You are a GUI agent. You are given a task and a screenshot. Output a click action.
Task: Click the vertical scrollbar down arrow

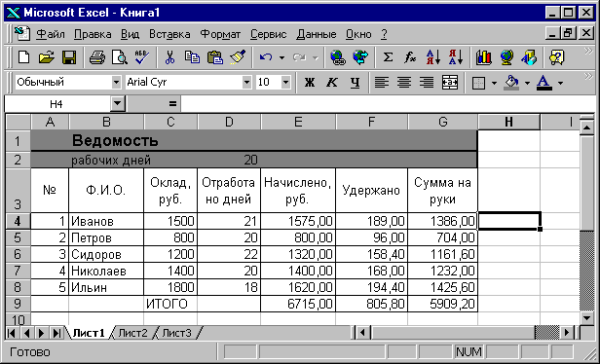coord(586,318)
